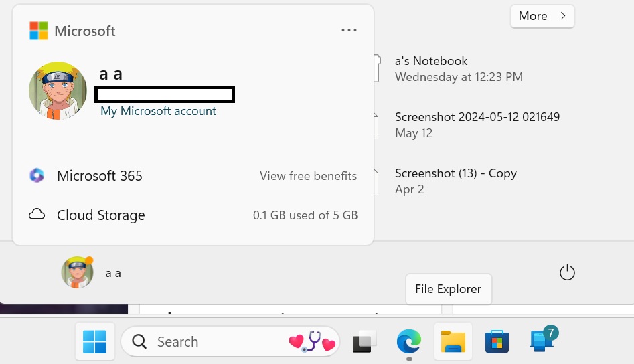Screen dimensions: 634x364
Task: Click the hearts stethoscope search highlight icon
Action: 312,342
